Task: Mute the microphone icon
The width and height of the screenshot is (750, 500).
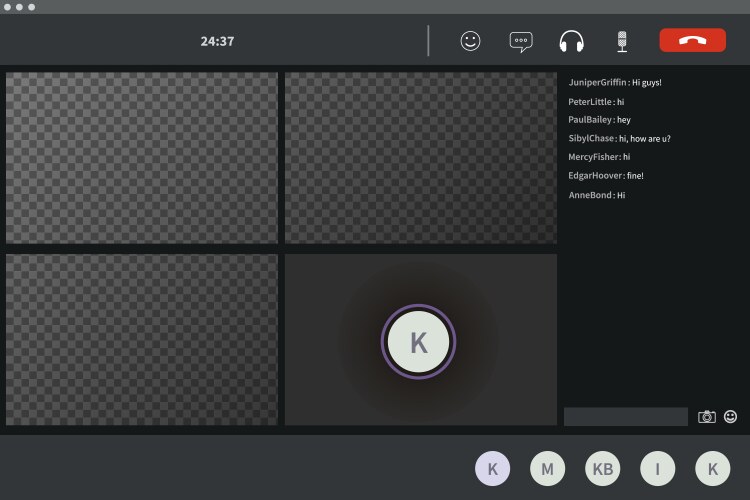Action: [x=622, y=41]
